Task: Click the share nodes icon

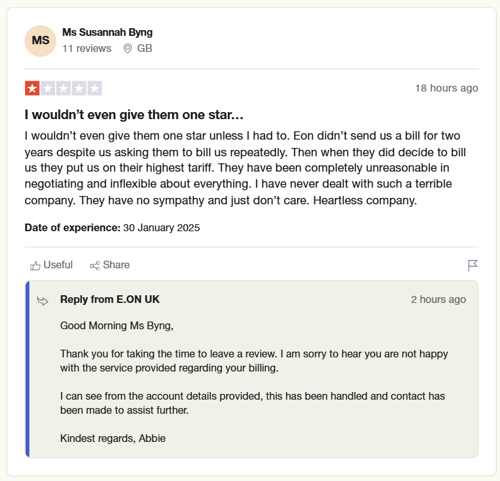Action: [95, 266]
